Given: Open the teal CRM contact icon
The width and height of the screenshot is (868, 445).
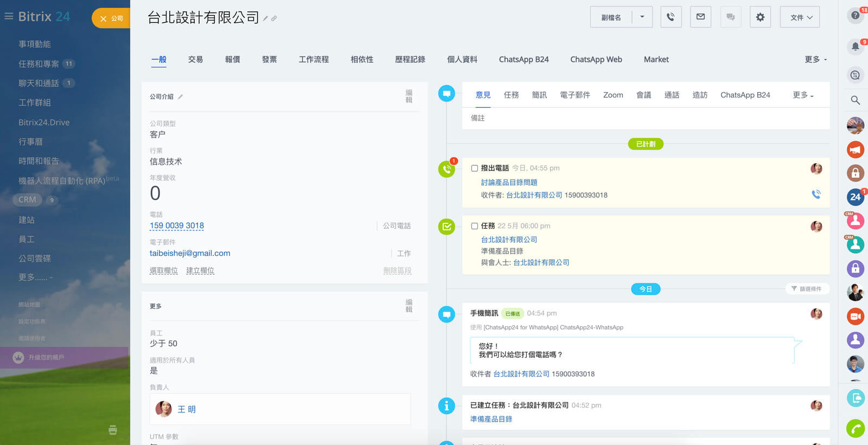Looking at the screenshot, I should 856,245.
